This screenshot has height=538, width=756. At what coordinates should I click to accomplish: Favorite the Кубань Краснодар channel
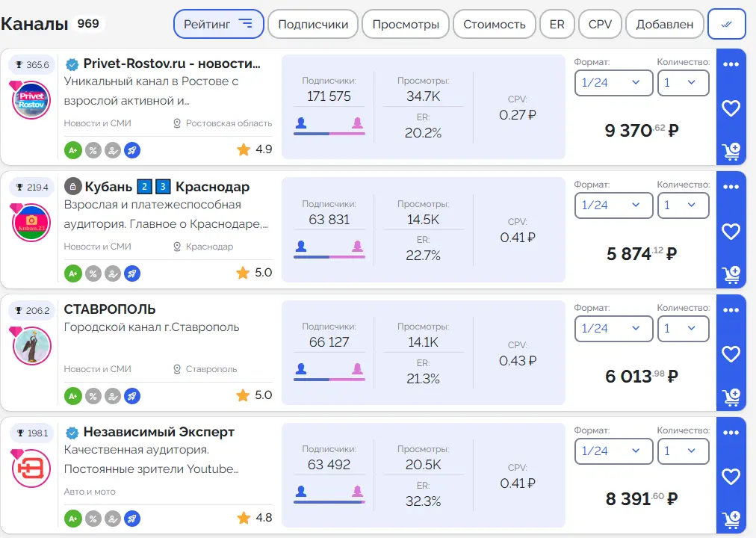[731, 231]
